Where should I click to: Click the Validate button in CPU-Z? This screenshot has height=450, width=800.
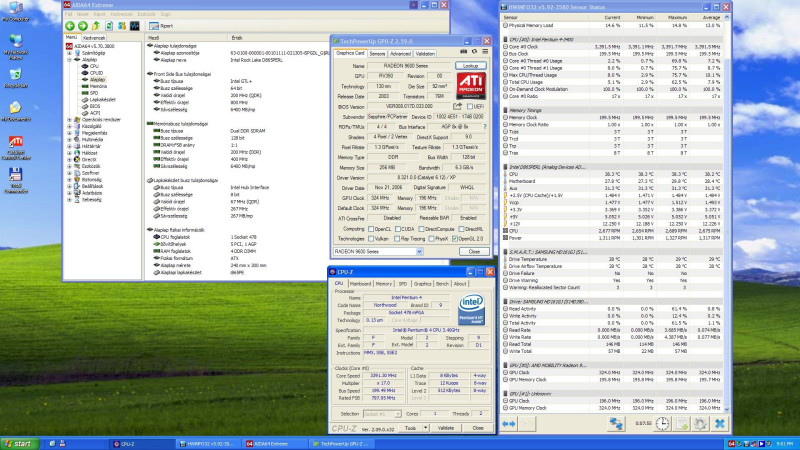[446, 428]
